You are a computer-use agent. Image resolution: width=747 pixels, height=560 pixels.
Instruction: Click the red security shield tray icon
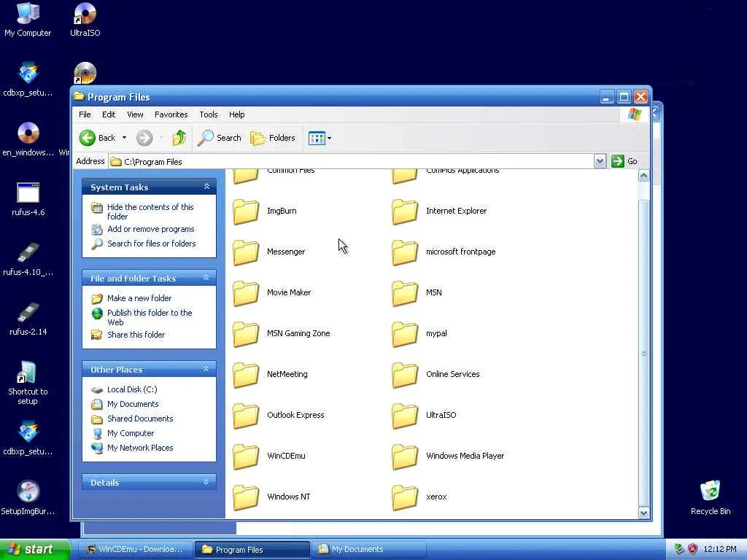[x=693, y=550]
